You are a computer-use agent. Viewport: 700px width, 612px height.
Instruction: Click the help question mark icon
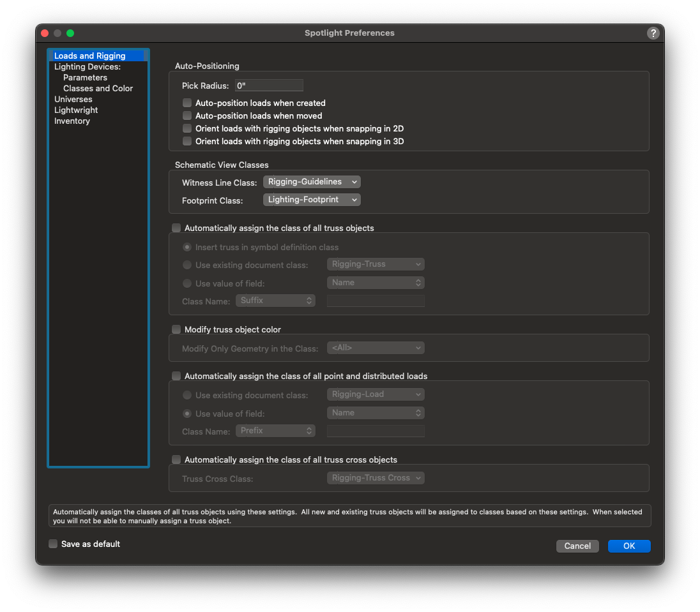(653, 33)
